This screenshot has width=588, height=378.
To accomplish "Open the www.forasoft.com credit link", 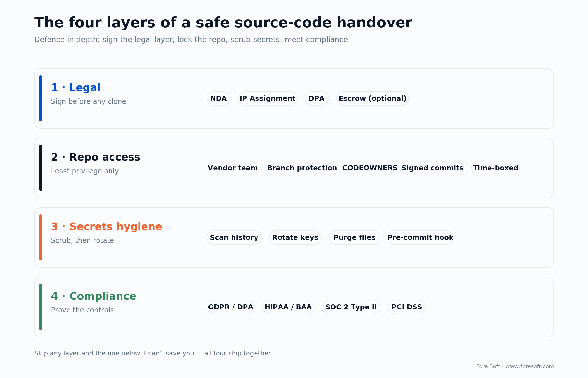I will point(529,366).
